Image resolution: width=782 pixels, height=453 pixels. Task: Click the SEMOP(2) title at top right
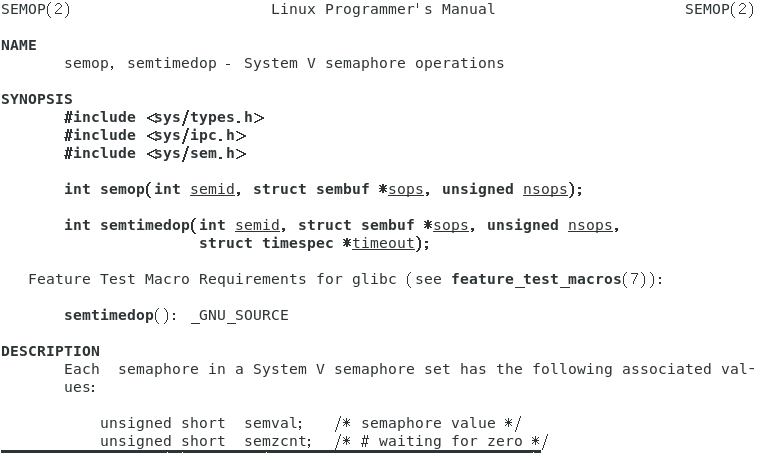tap(720, 9)
